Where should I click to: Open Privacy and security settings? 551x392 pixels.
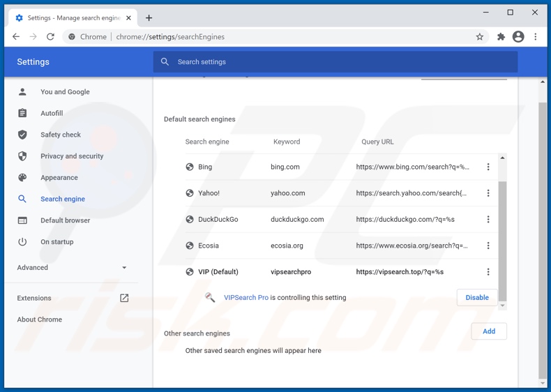coord(72,156)
